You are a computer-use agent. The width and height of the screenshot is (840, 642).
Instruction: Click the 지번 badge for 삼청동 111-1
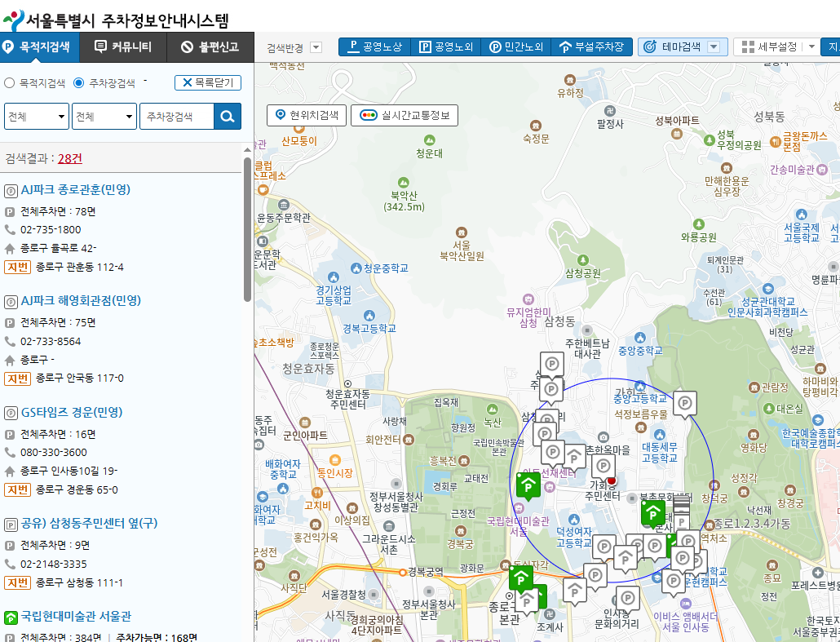[x=18, y=582]
